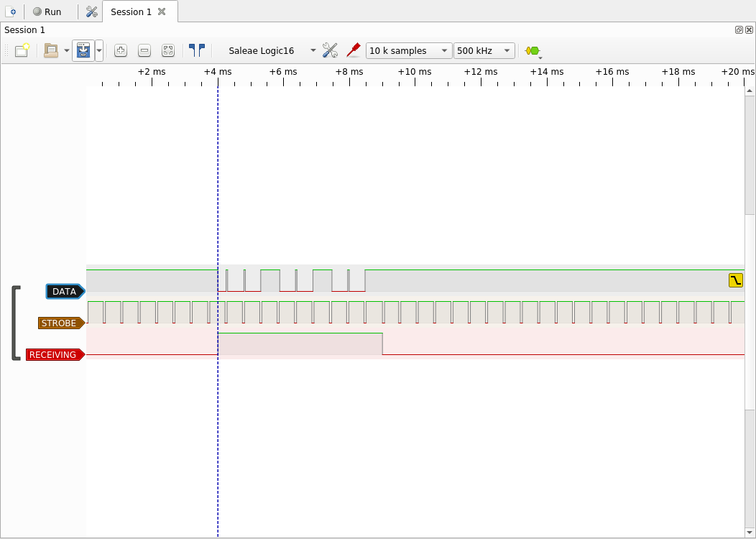The image size is (756, 539).
Task: Configure device with wrench-screwdriver icon
Action: 330,50
